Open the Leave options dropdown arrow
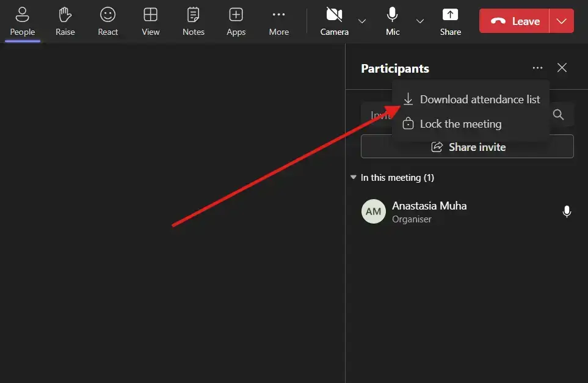The width and height of the screenshot is (588, 383). pos(562,21)
